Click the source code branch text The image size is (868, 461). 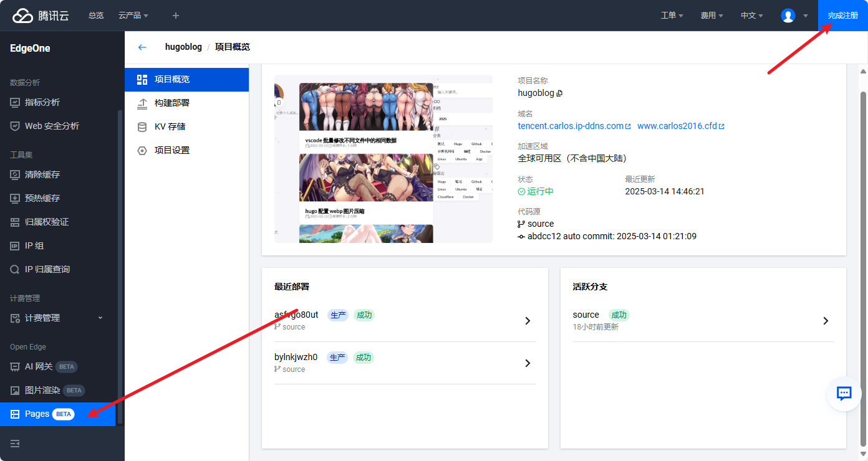point(541,224)
